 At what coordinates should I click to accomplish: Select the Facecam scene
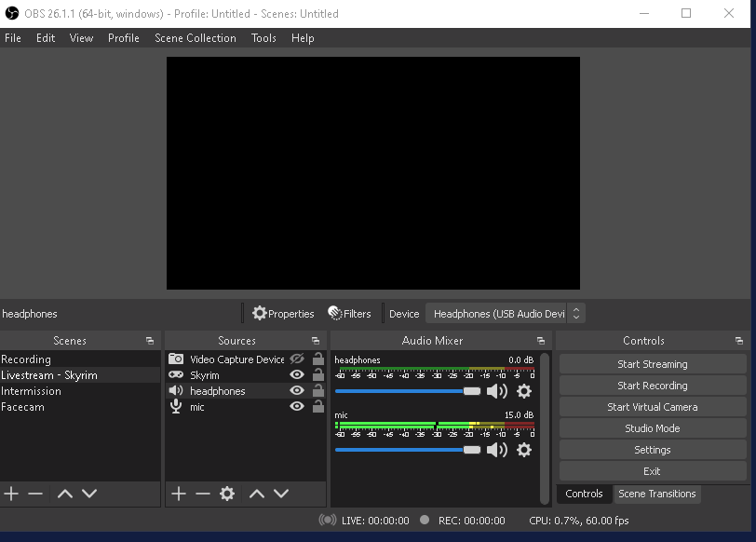pos(80,407)
